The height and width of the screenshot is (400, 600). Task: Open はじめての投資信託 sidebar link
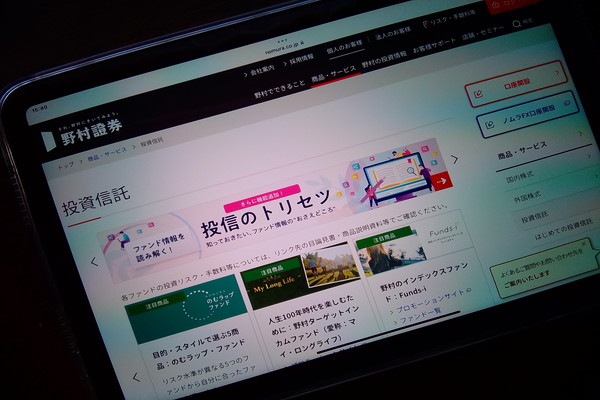pos(563,230)
